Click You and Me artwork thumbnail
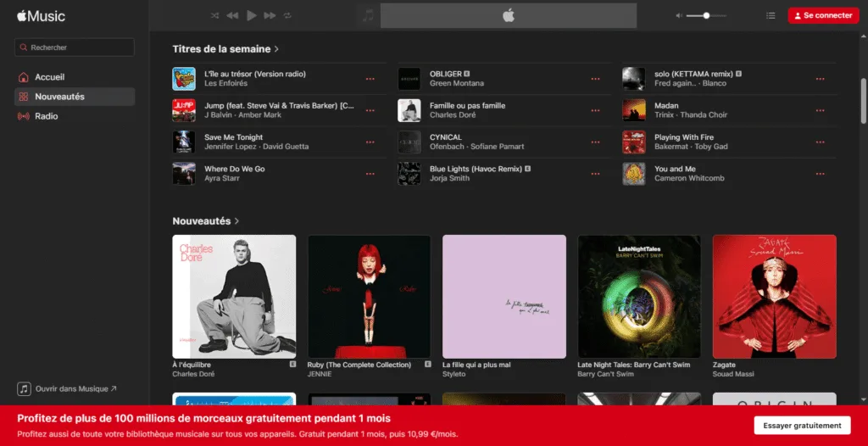Viewport: 868px width, 446px height. pos(634,174)
